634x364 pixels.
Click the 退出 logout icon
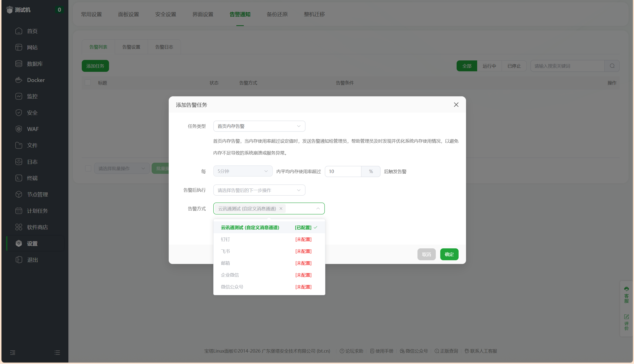pos(19,260)
